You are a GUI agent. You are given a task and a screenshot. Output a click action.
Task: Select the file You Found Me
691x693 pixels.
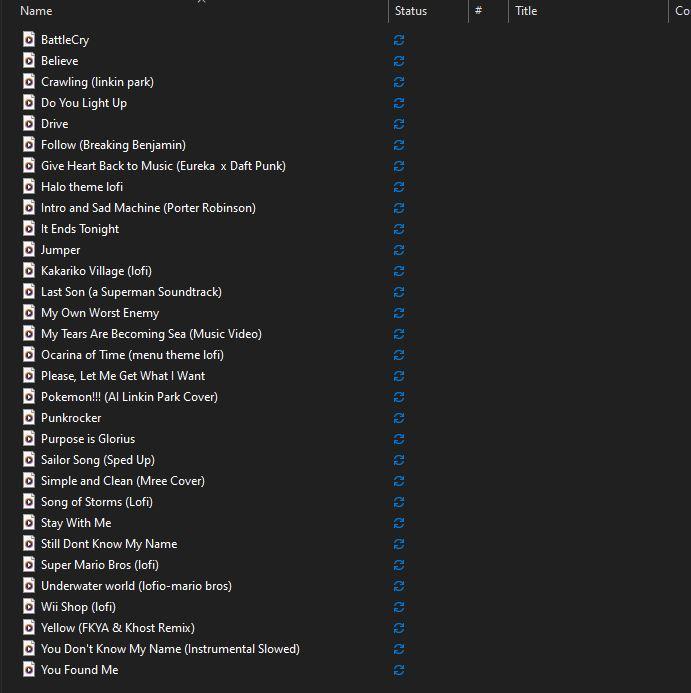80,670
